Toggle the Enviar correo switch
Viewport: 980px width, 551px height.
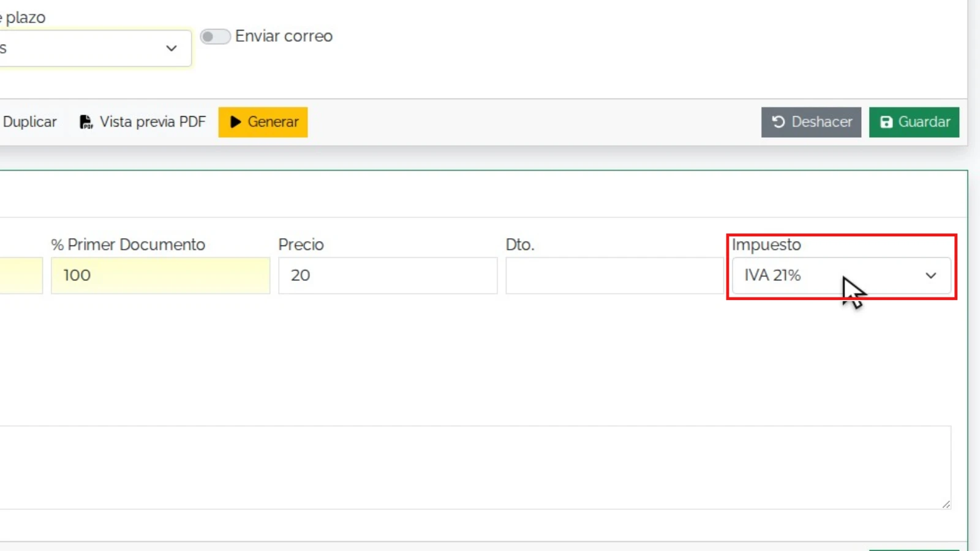click(215, 37)
